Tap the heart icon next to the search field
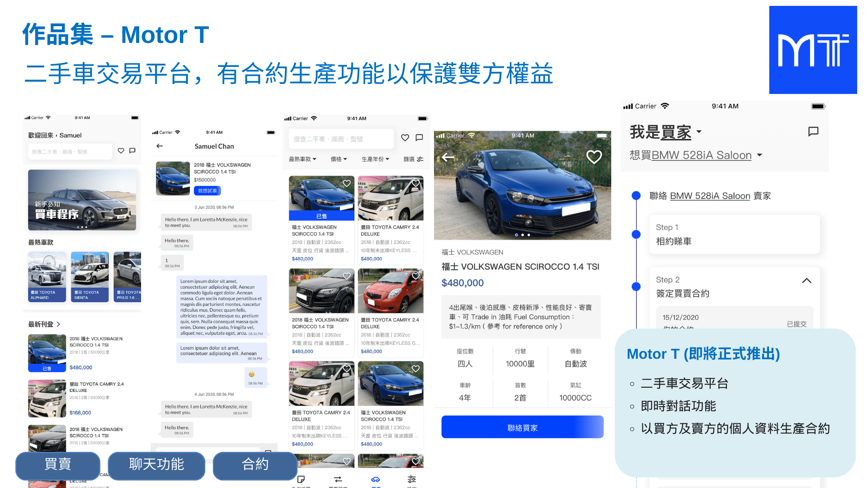 (x=405, y=138)
